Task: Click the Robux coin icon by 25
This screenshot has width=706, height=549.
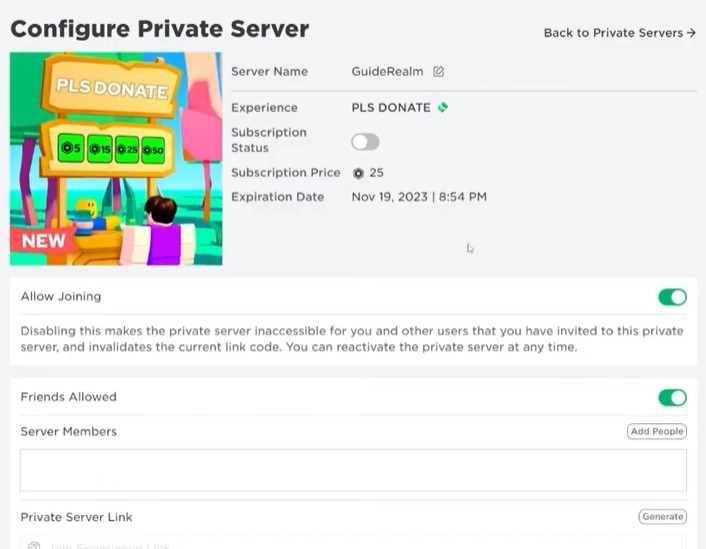Action: pyautogui.click(x=358, y=173)
